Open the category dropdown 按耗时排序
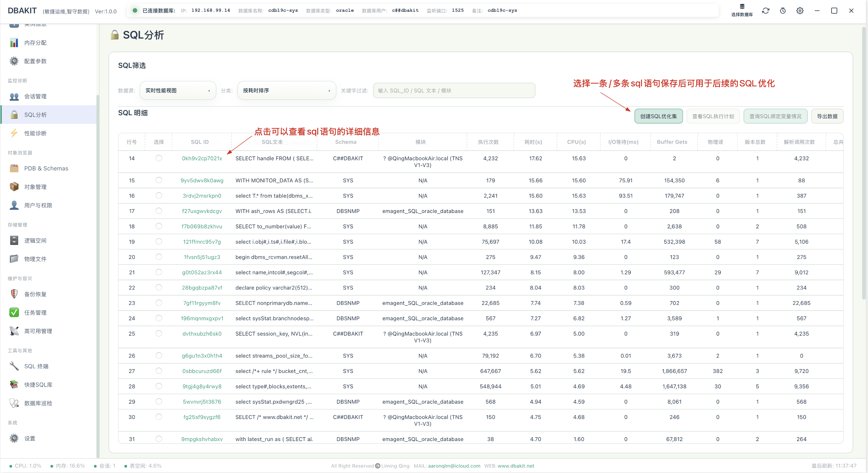This screenshot has width=868, height=473. coord(286,90)
